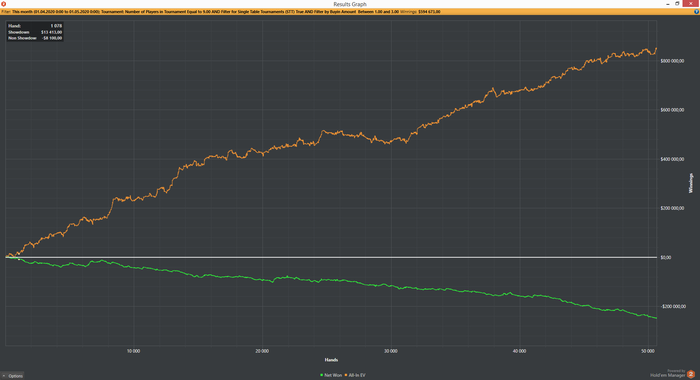Click the $600 000,00 axis label
Screen dimensions: 700x380
tap(672, 110)
